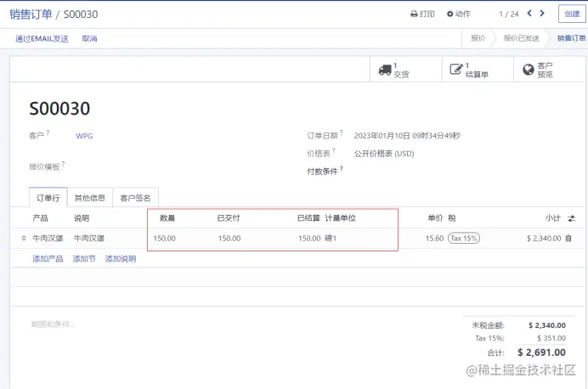The image size is (588, 389).
Task: Click unit price 15.60
Action: tap(434, 239)
